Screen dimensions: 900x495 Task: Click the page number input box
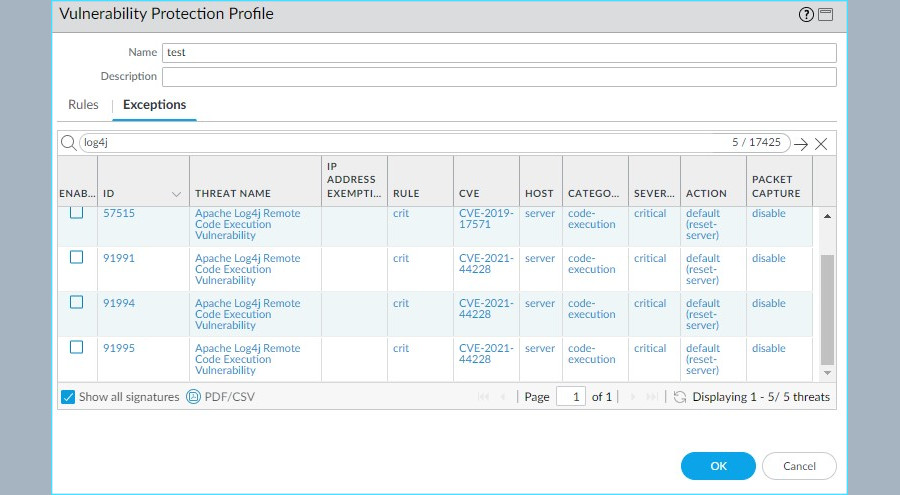pos(571,397)
